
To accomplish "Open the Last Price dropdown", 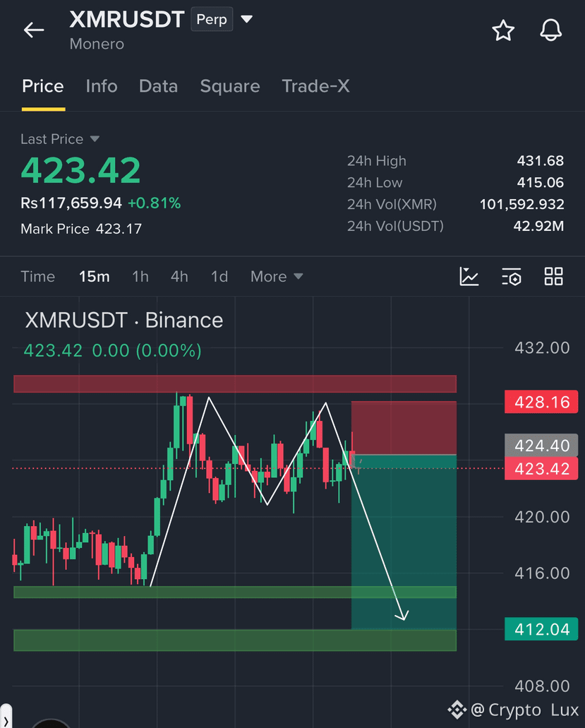I will [60, 139].
